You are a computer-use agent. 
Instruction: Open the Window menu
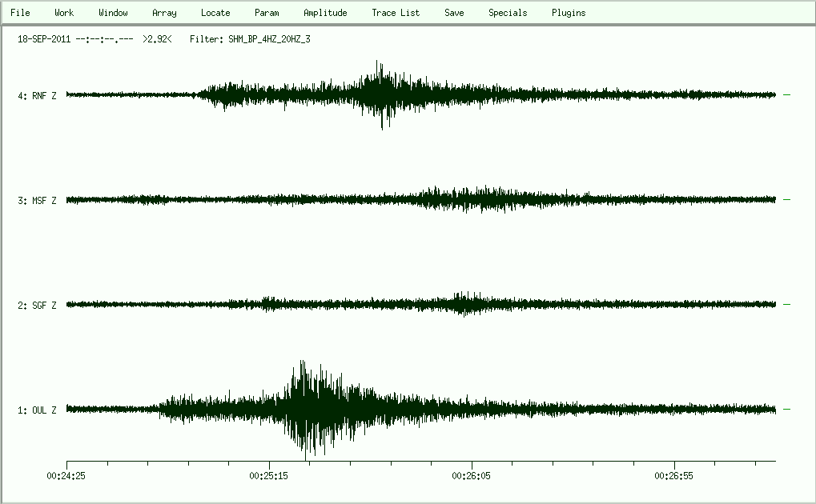tap(113, 13)
